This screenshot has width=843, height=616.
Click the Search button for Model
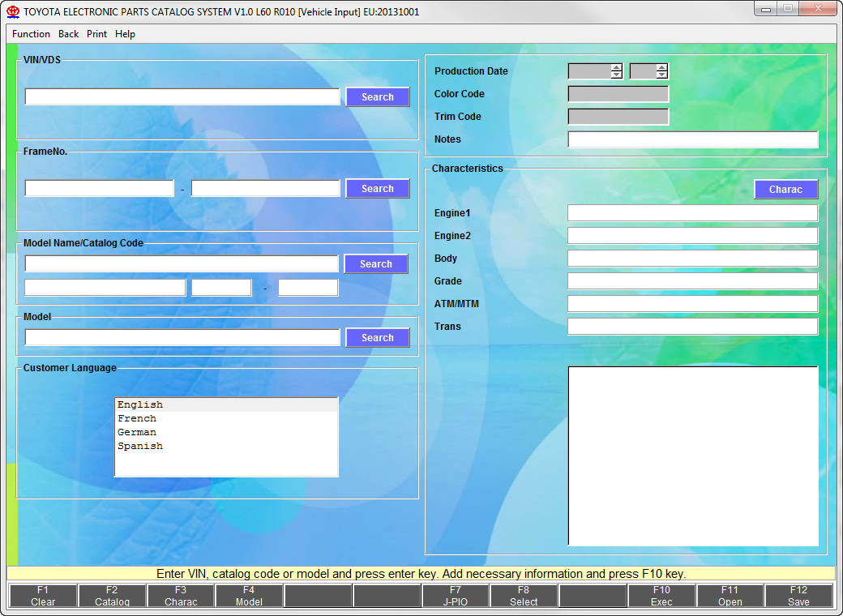[x=378, y=337]
